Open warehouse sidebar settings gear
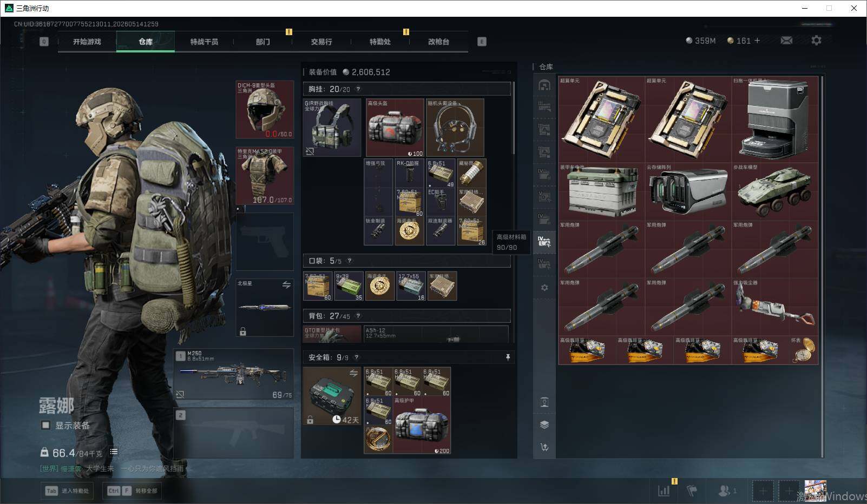The image size is (867, 504). [x=544, y=288]
